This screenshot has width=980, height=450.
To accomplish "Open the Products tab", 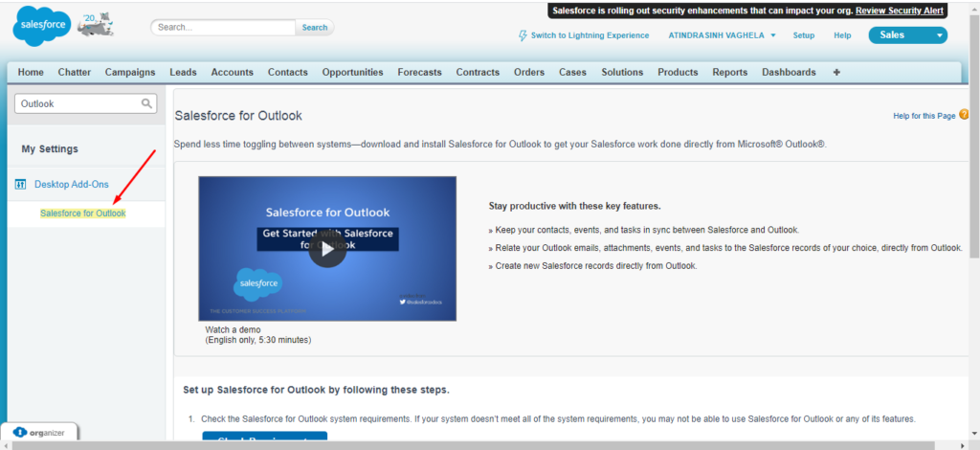I will coord(679,73).
